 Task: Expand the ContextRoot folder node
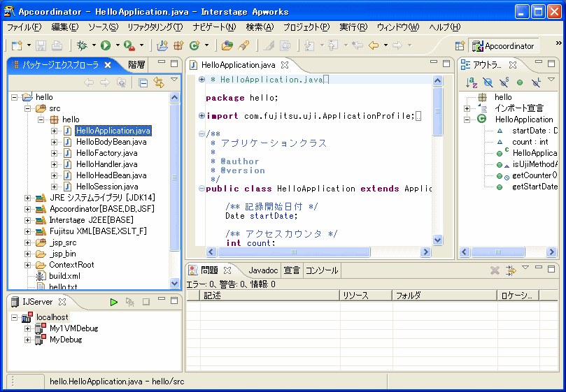[27, 265]
